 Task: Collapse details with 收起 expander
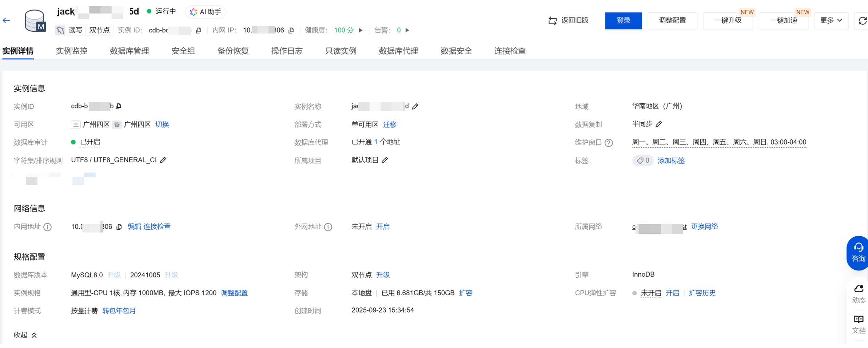[25, 335]
